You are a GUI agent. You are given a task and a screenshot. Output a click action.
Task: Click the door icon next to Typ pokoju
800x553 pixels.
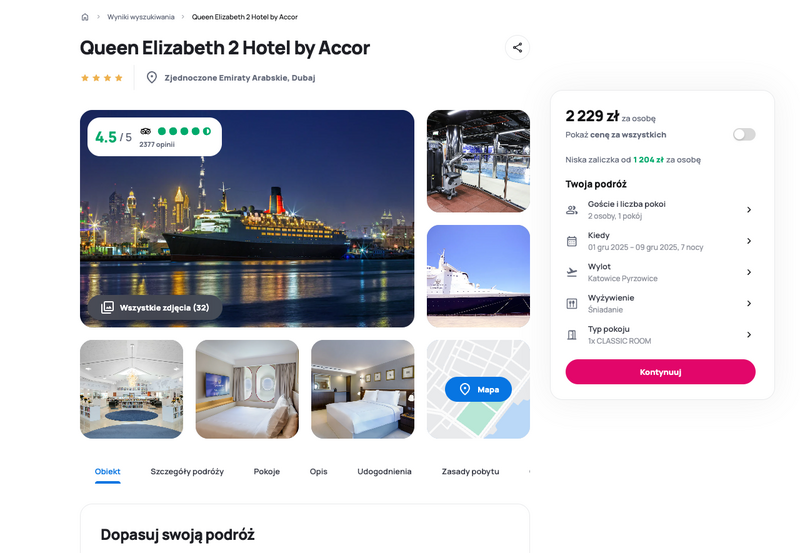click(572, 335)
